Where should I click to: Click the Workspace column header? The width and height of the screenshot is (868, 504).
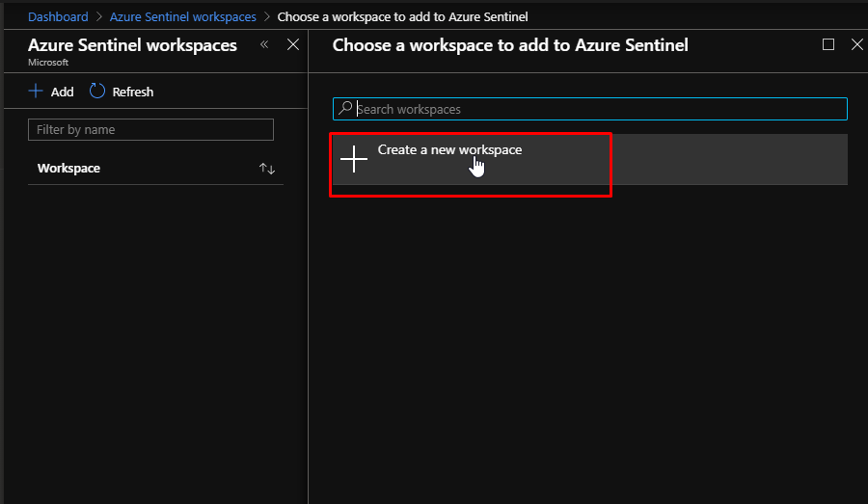(x=68, y=169)
